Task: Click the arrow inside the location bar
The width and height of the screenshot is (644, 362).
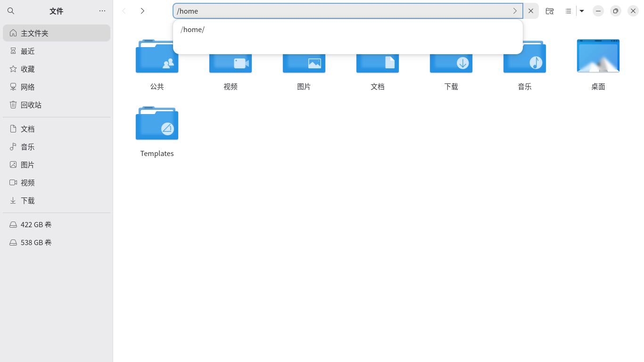Action: tap(515, 11)
